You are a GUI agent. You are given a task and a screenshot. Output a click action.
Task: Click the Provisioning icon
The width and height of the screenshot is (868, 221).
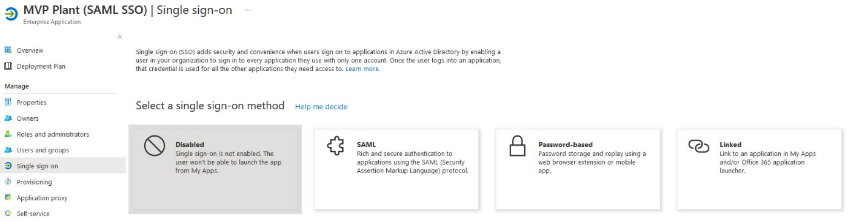(8, 182)
